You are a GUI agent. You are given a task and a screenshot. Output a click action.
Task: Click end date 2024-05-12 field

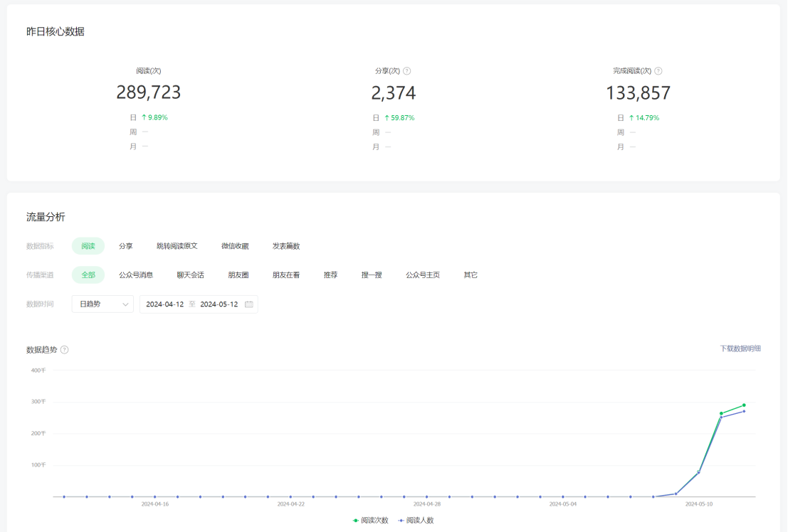pyautogui.click(x=219, y=304)
